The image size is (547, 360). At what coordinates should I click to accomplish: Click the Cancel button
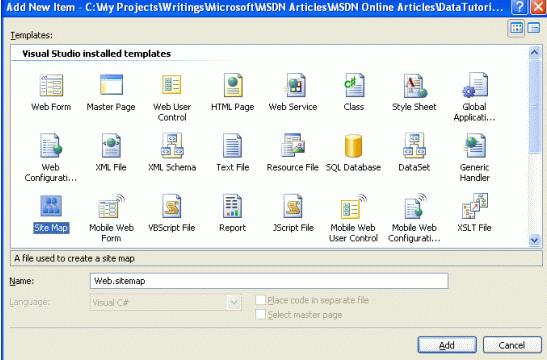coord(512,345)
